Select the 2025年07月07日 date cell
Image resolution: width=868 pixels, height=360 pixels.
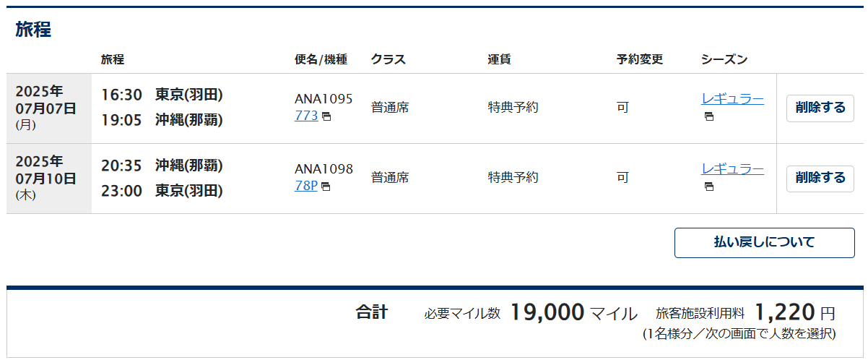click(x=49, y=108)
